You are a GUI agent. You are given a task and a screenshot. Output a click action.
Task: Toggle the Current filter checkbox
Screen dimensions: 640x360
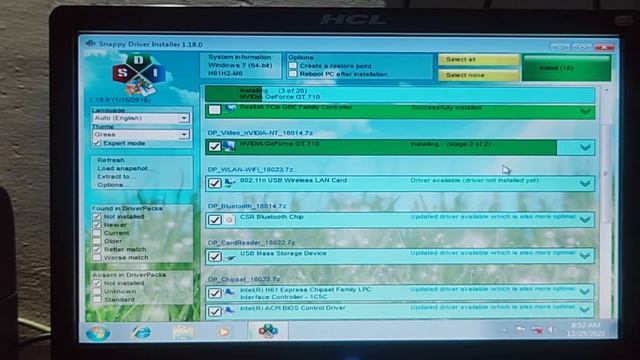(x=97, y=233)
